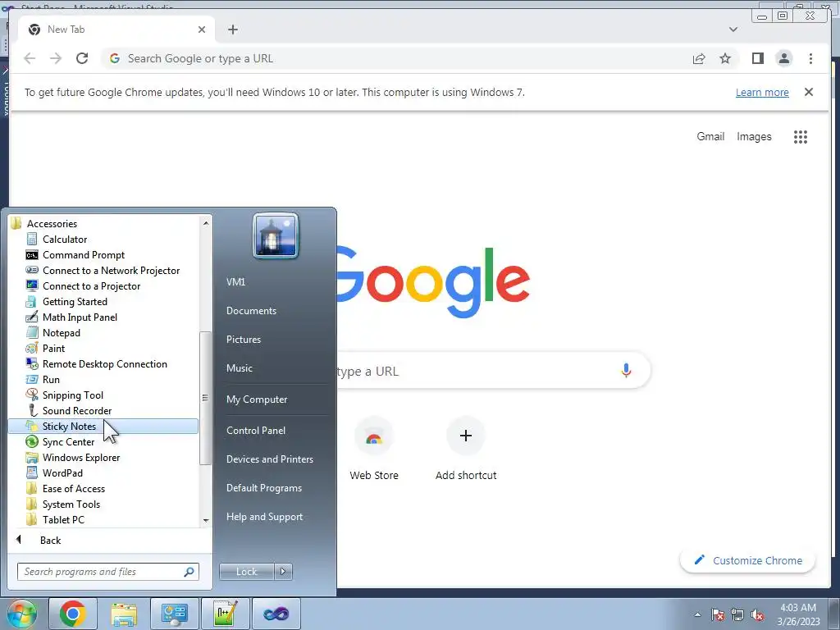Click the Lock button
Viewport: 840px width, 630px height.
point(246,572)
